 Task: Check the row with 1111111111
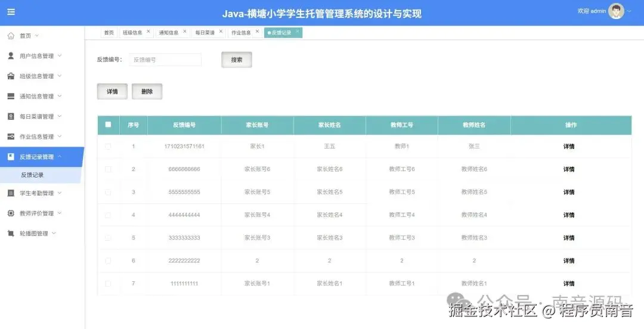tap(108, 284)
